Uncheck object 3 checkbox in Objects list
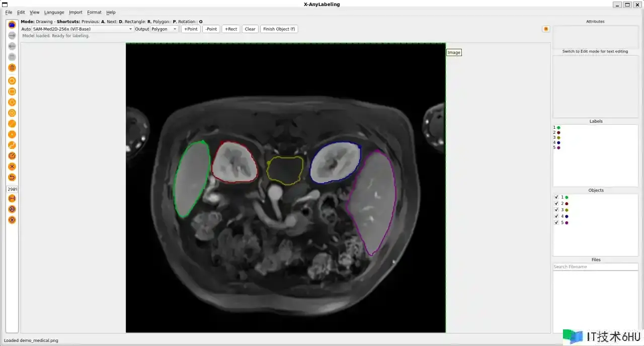Viewport: 644px width, 346px height. click(556, 210)
